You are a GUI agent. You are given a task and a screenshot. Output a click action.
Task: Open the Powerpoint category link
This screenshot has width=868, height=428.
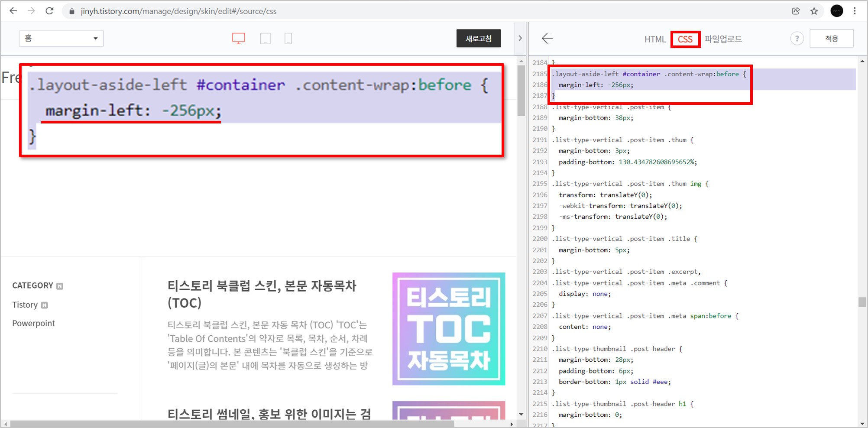pyautogui.click(x=33, y=323)
